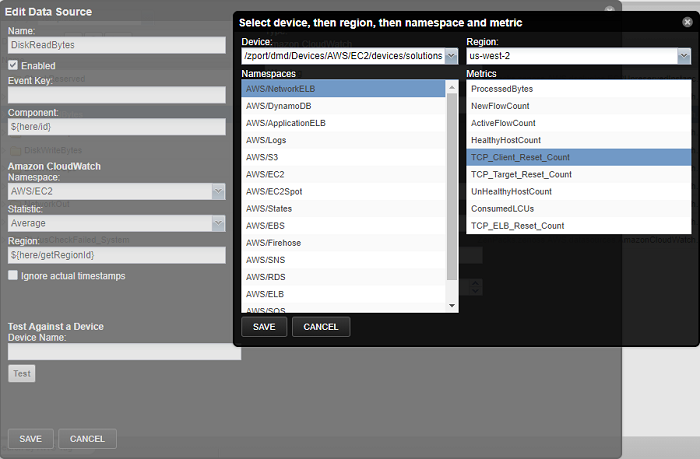This screenshot has width=700, height=459.
Task: Choose the AWS/EC2 namespace row
Action: [343, 174]
